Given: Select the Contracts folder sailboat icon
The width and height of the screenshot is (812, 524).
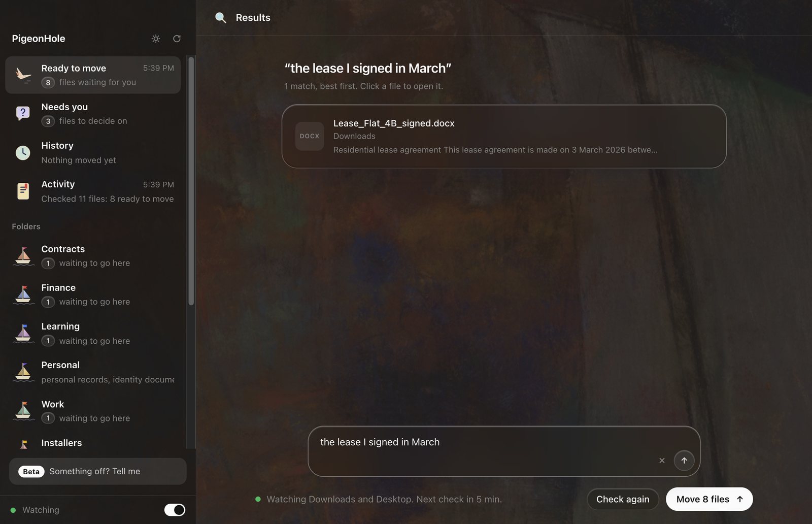Looking at the screenshot, I should pos(23,256).
